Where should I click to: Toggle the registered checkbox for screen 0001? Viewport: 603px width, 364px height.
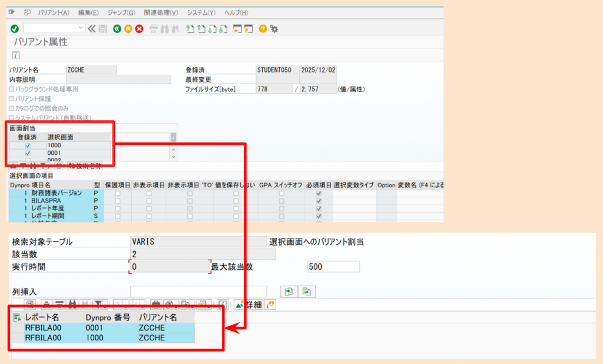pos(28,153)
